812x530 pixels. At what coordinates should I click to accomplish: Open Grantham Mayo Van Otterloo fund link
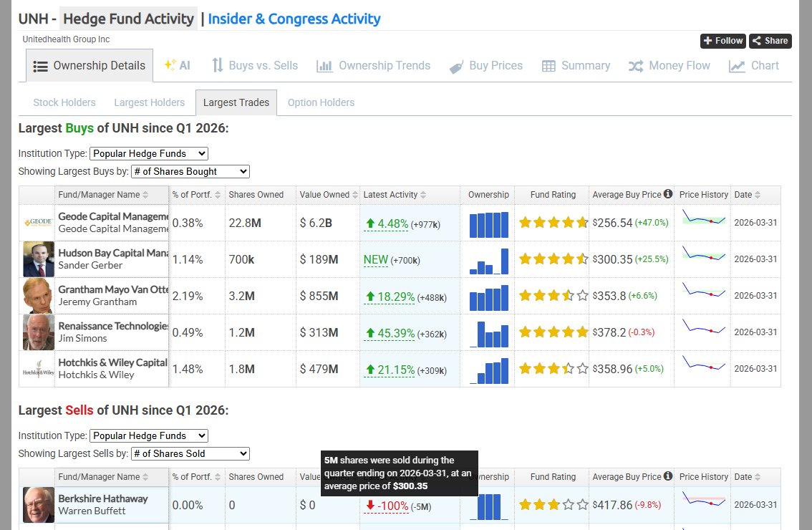coord(113,289)
